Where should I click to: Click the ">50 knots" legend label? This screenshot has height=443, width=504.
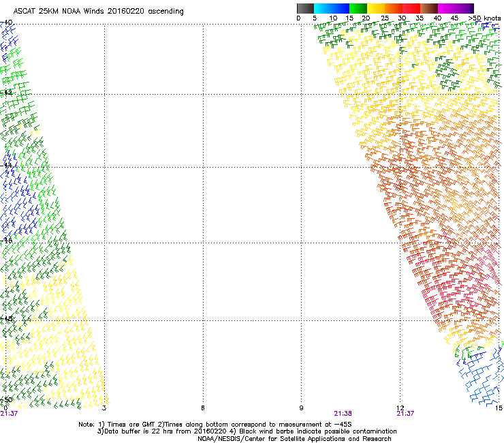484,18
